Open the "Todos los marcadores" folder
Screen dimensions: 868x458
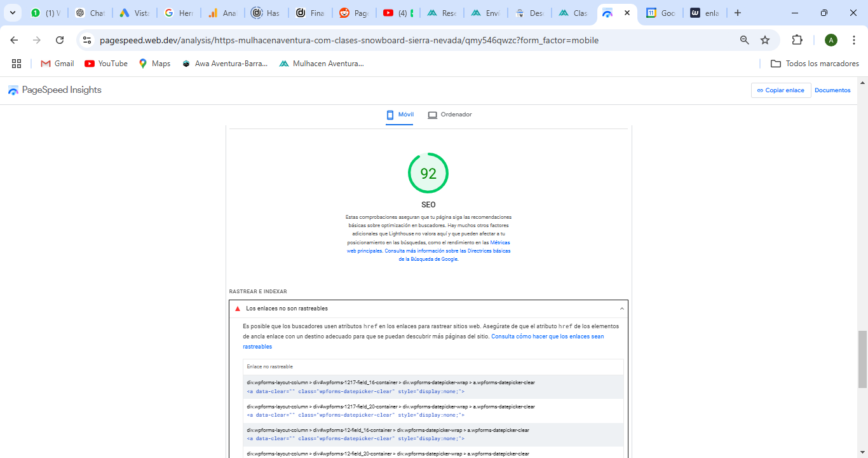pos(815,64)
